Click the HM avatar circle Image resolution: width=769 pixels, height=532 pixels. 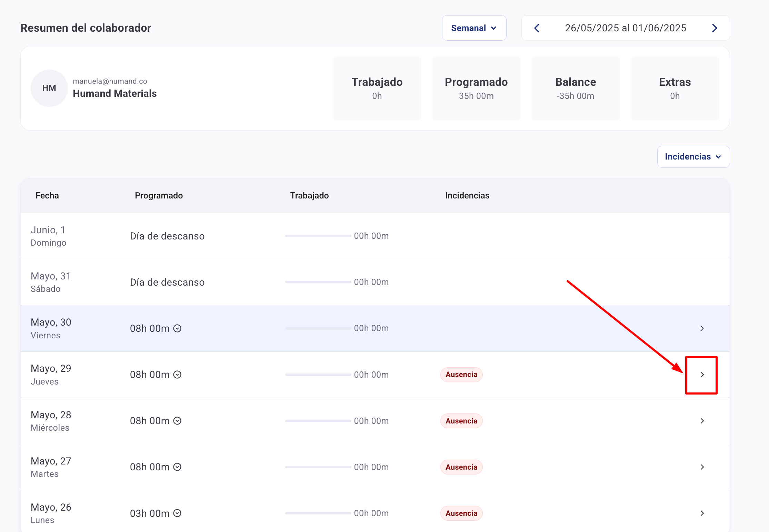click(x=49, y=88)
